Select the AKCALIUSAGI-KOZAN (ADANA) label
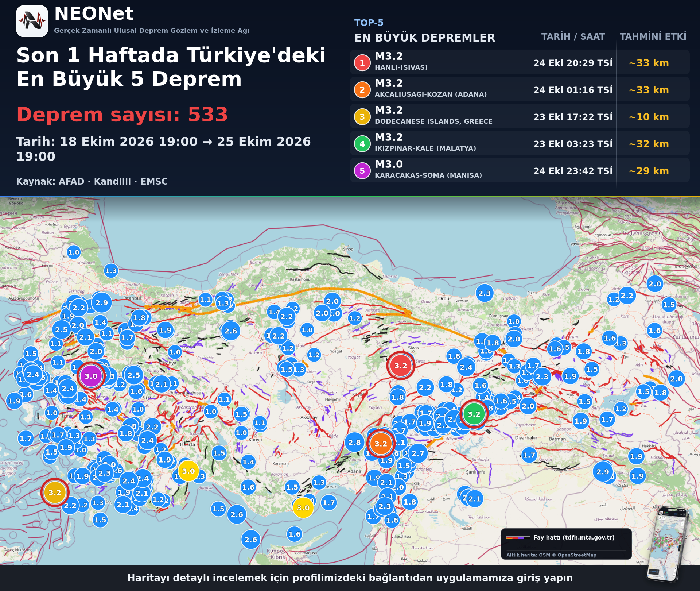Viewport: 700px width, 591px height. pos(431,94)
